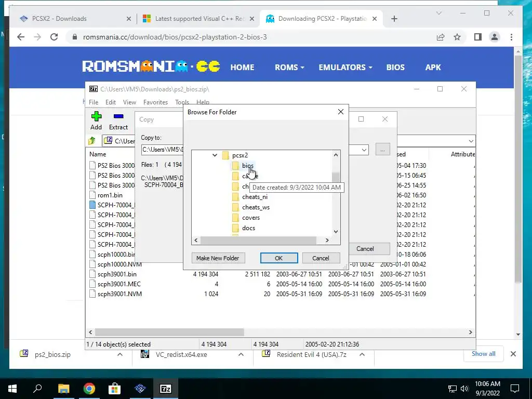Open taskbar search icon
The image size is (532, 399).
(37, 389)
